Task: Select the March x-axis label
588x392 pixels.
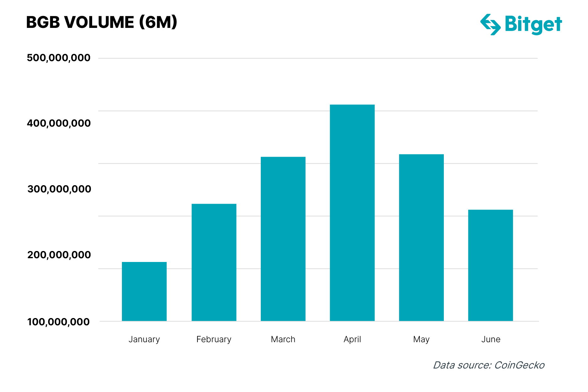Action: (x=283, y=339)
